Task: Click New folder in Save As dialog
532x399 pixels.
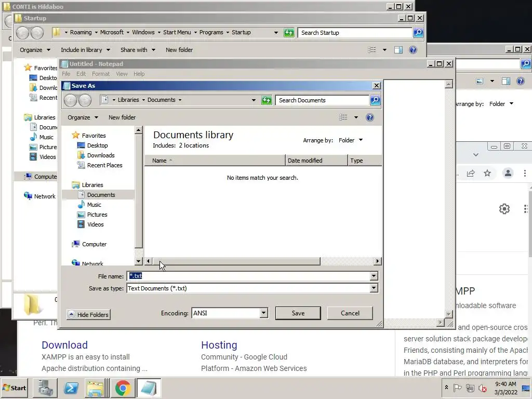Action: [122, 117]
